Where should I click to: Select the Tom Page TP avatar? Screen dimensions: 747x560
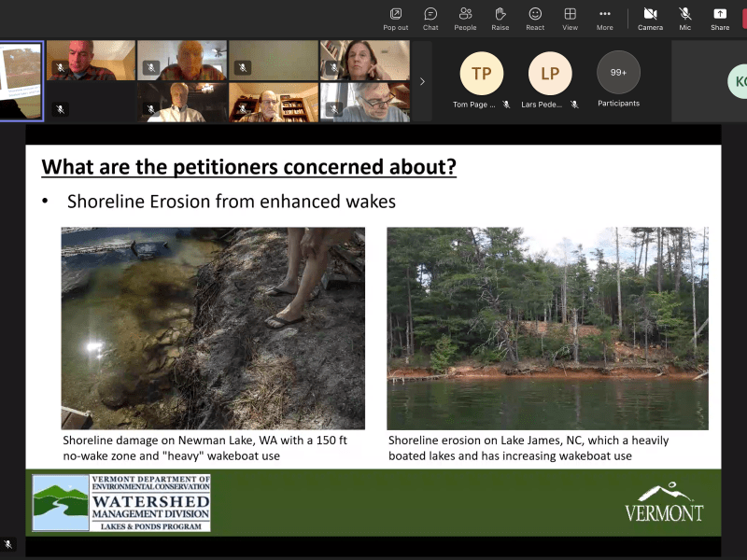point(481,74)
